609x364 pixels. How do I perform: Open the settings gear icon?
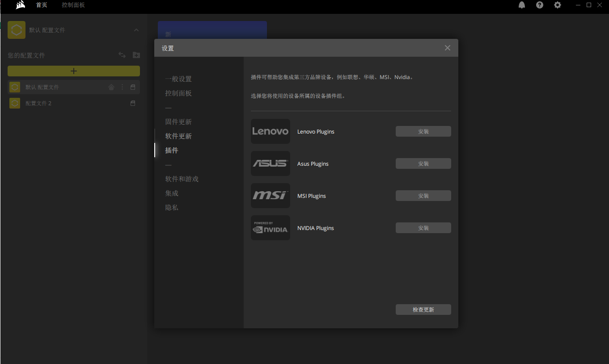coord(558,5)
